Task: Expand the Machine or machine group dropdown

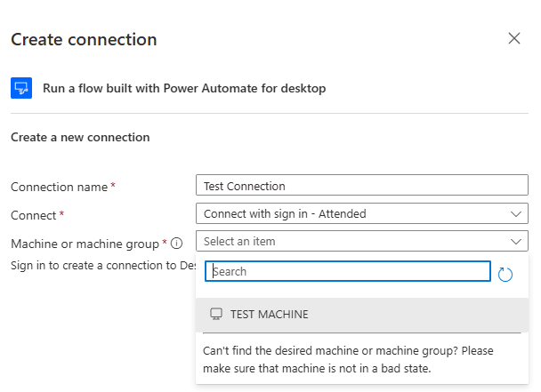Action: coord(362,241)
